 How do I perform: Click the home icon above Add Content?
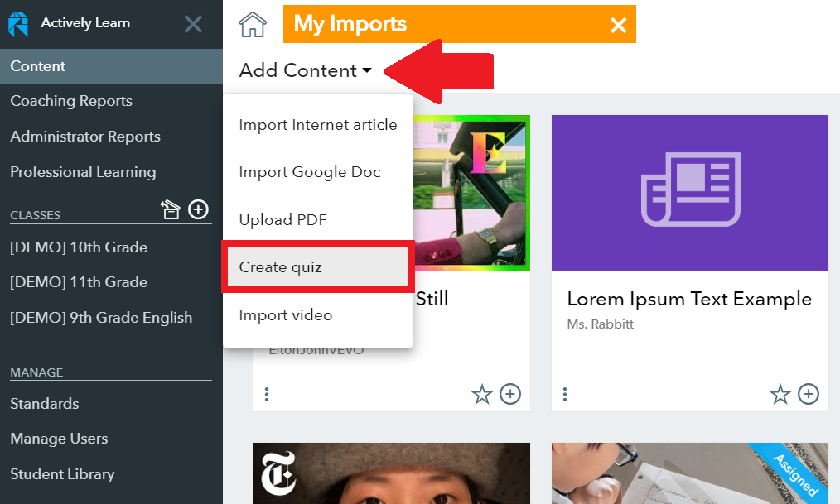253,24
